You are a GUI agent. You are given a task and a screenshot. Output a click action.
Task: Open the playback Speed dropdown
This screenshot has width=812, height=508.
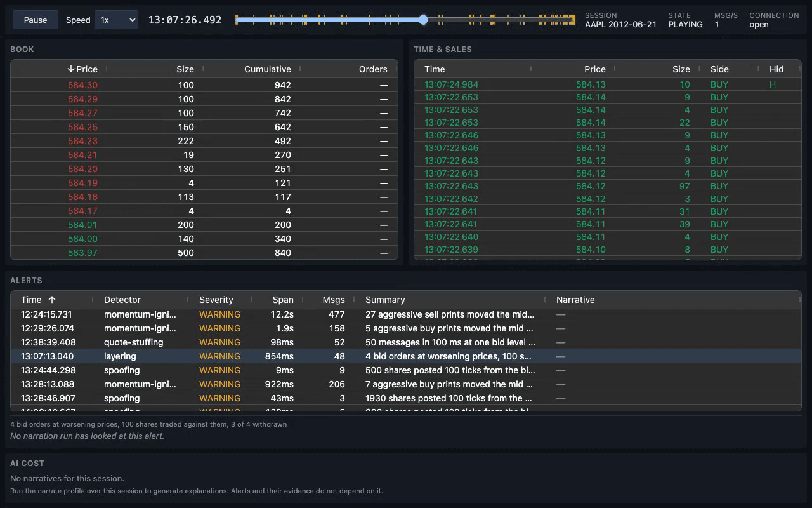click(x=117, y=20)
